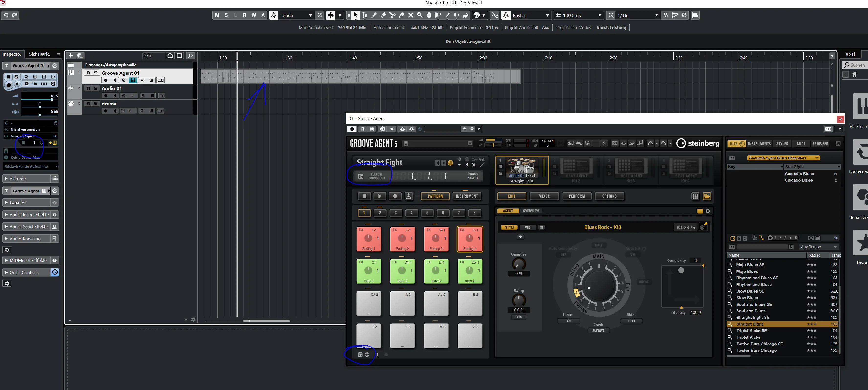
Task: Open the Any Tempo filter dropdown
Action: 819,247
